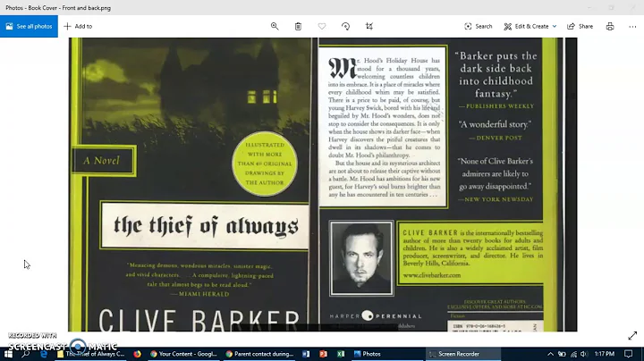
Task: Open Microsoft Edge from the taskbar
Action: click(44, 354)
